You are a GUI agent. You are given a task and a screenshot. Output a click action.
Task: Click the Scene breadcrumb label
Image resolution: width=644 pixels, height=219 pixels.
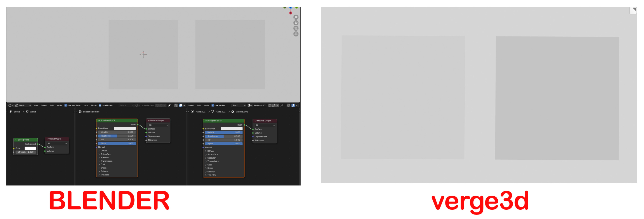tap(17, 112)
